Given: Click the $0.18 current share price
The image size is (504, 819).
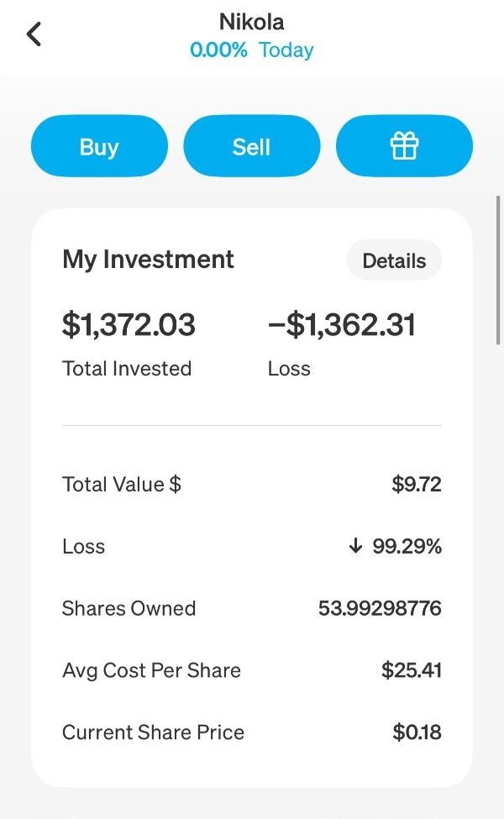Looking at the screenshot, I should point(417,732).
